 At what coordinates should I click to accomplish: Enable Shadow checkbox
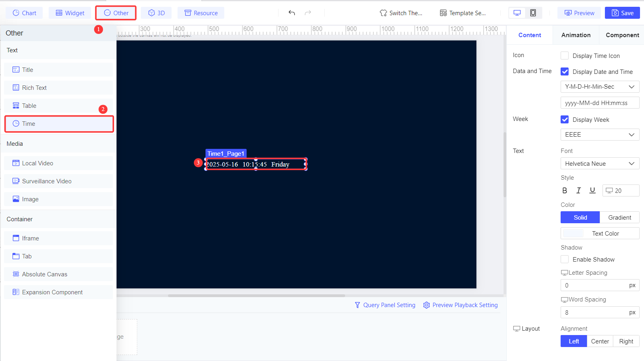coord(565,259)
